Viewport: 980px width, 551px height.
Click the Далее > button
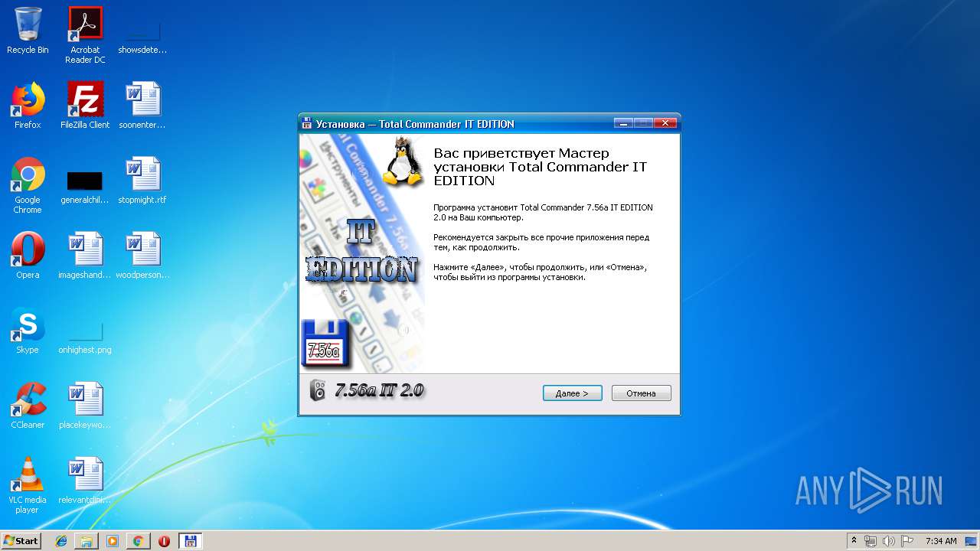[572, 393]
